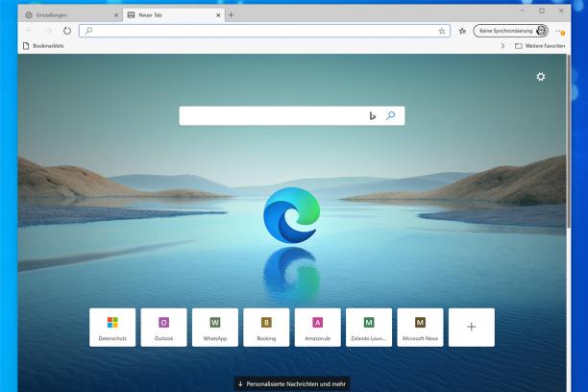Select the Neuer Tab tab
This screenshot has height=392, width=588.
[x=174, y=15]
